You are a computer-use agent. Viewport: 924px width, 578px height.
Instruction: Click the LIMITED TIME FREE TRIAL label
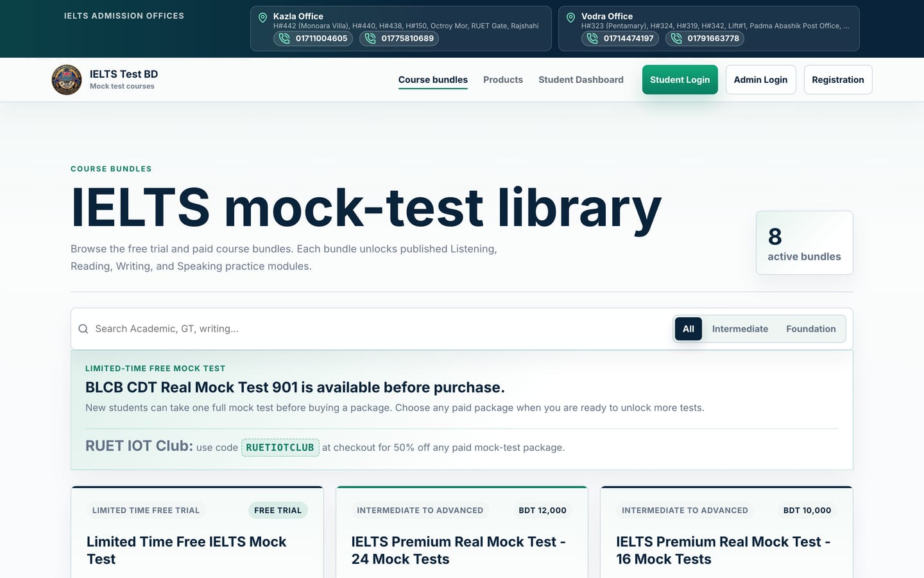pos(146,511)
